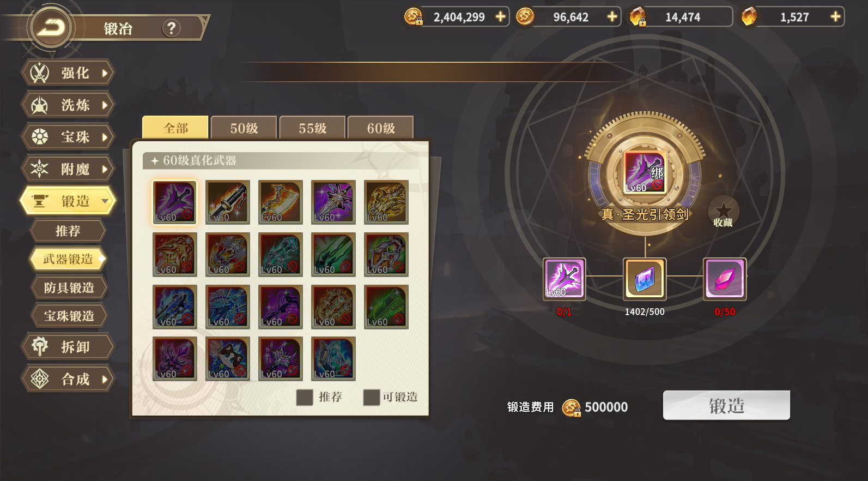Viewport: 868px width, 481px height.
Task: Expand the 合成 menu
Action: 68,379
